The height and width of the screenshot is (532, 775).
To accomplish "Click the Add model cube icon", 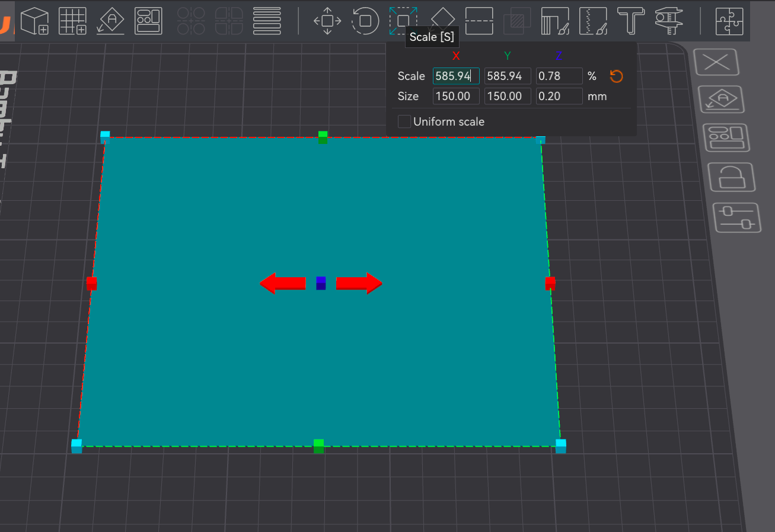I will pyautogui.click(x=34, y=21).
